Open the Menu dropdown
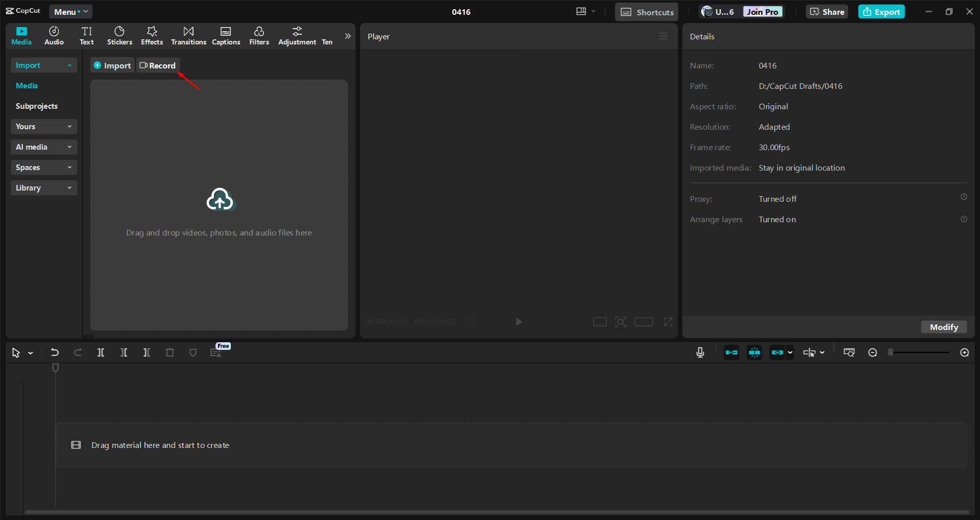The image size is (980, 520). pyautogui.click(x=70, y=11)
